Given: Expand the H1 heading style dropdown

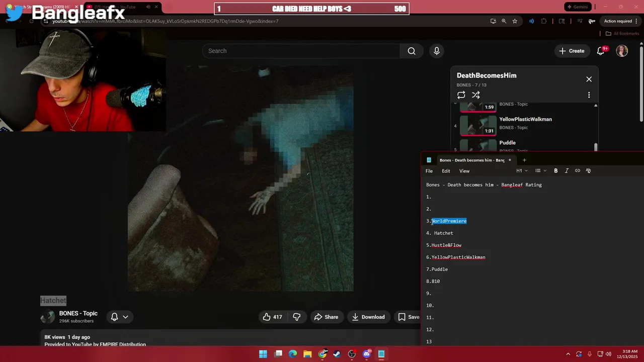Looking at the screenshot, I should (522, 171).
